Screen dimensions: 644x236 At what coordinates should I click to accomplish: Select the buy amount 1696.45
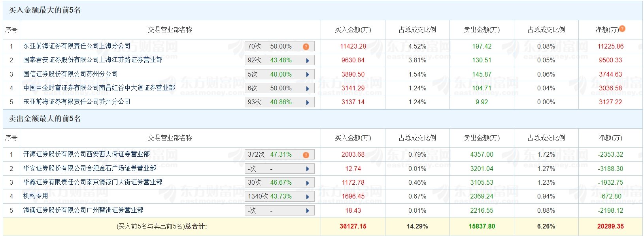point(353,197)
